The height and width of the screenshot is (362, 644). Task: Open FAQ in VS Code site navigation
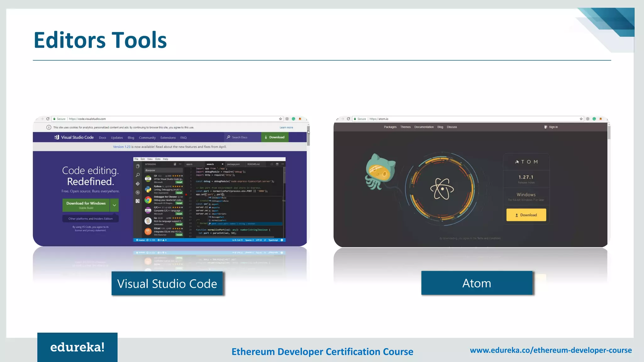click(x=183, y=138)
